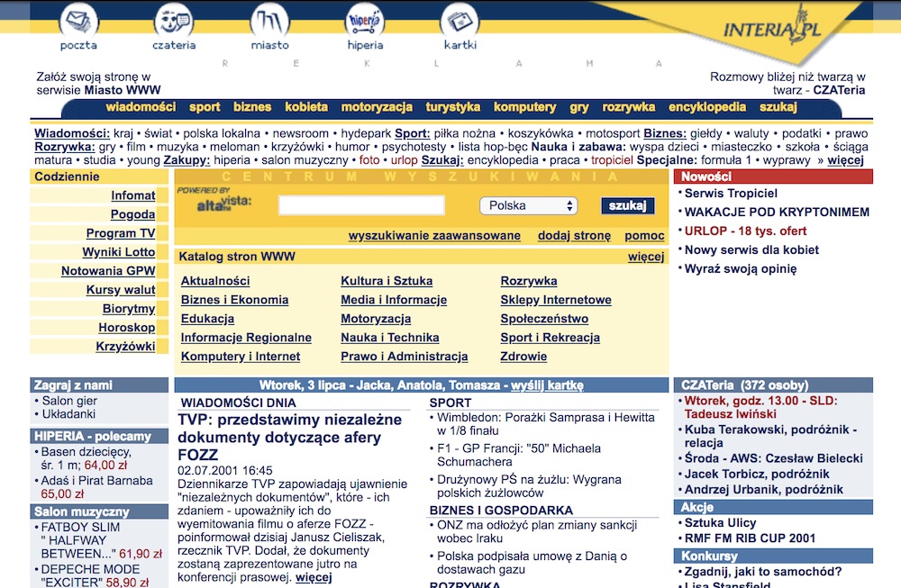Click the Miasto WWW promo link
The height and width of the screenshot is (588, 901).
(123, 90)
